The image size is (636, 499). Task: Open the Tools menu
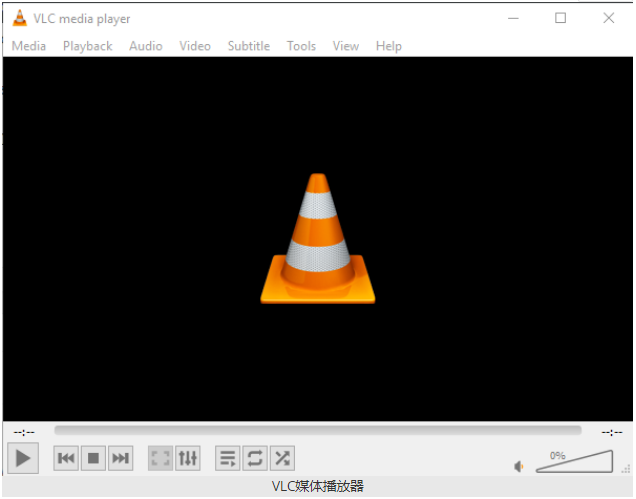(x=301, y=46)
